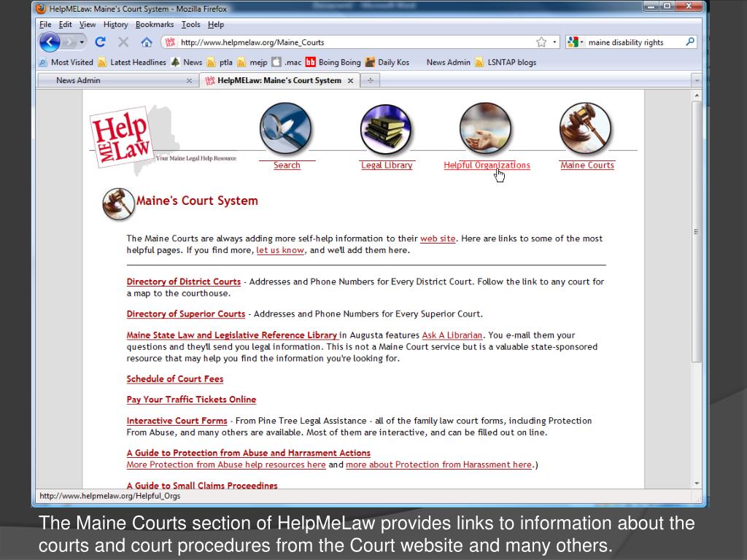
Task: Click the Helpful Organizations hand circle image
Action: [x=485, y=128]
